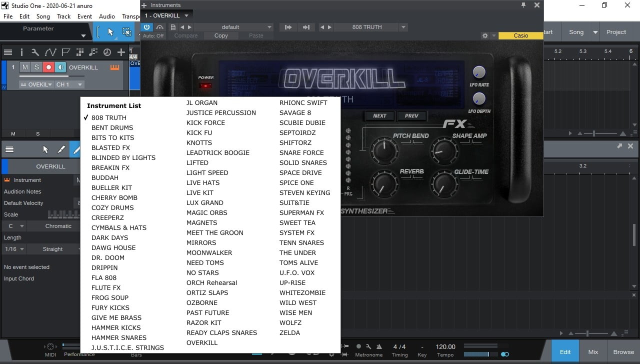This screenshot has height=364, width=640.
Task: Toggle the plugin bypass power button
Action: pyautogui.click(x=147, y=27)
